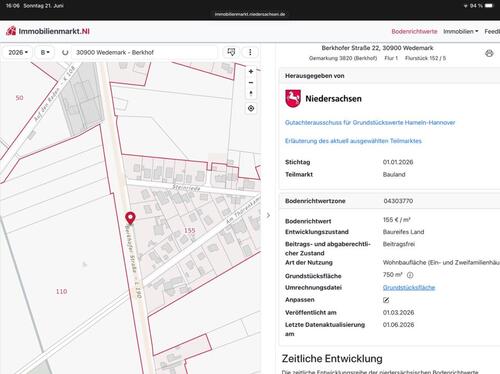Click the browser URL immobilienmarkt.niedersachsen.de
Image resolution: width=500 pixels, height=374 pixels.
point(250,14)
